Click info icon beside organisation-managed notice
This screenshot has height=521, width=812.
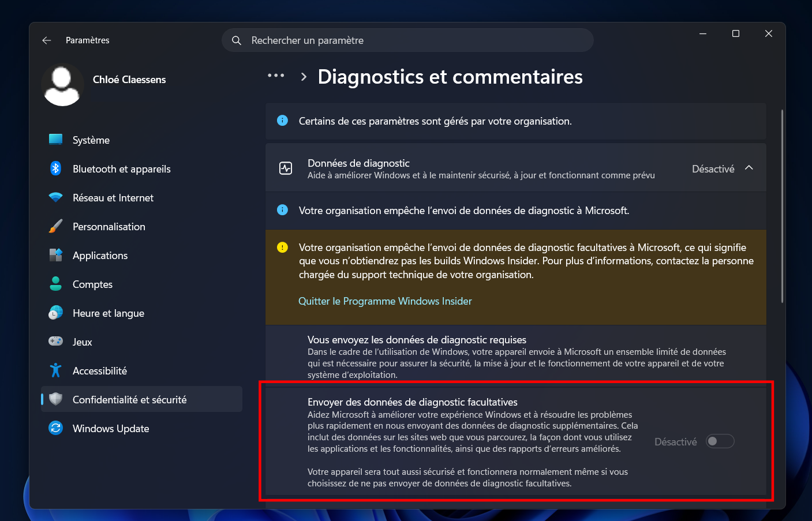pyautogui.click(x=282, y=121)
